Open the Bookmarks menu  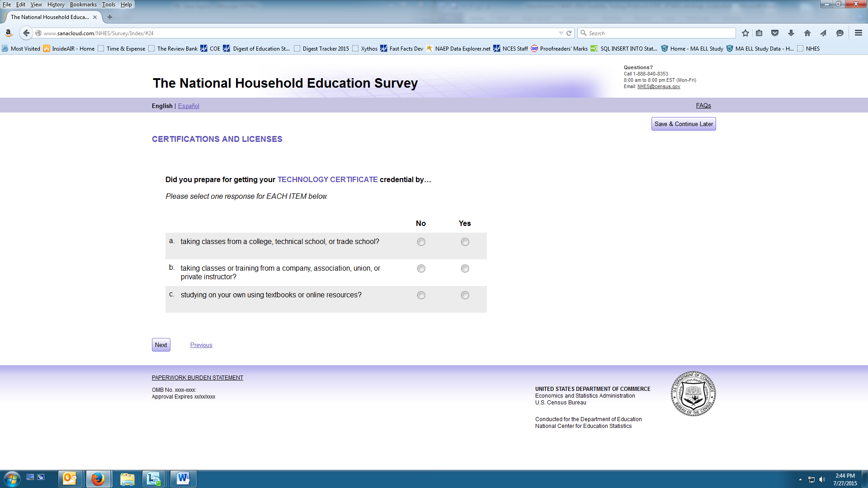(83, 5)
